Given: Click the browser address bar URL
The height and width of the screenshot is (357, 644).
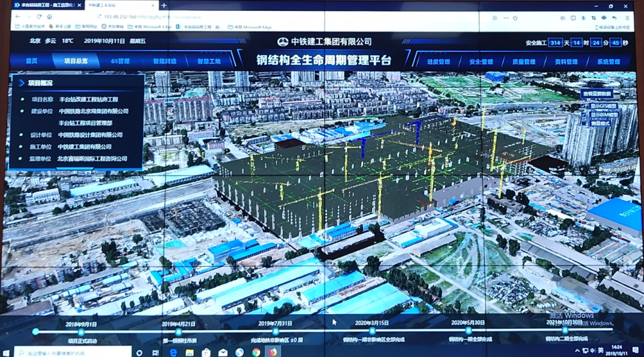Looking at the screenshot, I should coord(153,17).
